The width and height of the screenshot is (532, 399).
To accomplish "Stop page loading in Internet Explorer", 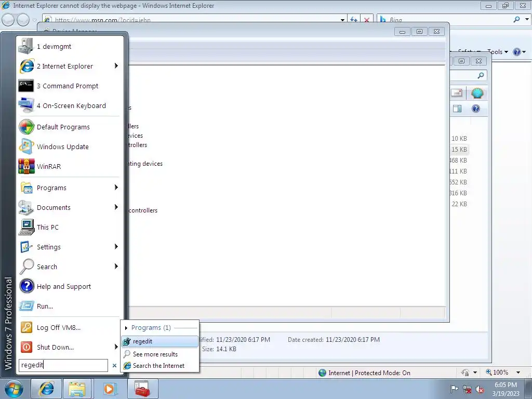I will coord(366,20).
